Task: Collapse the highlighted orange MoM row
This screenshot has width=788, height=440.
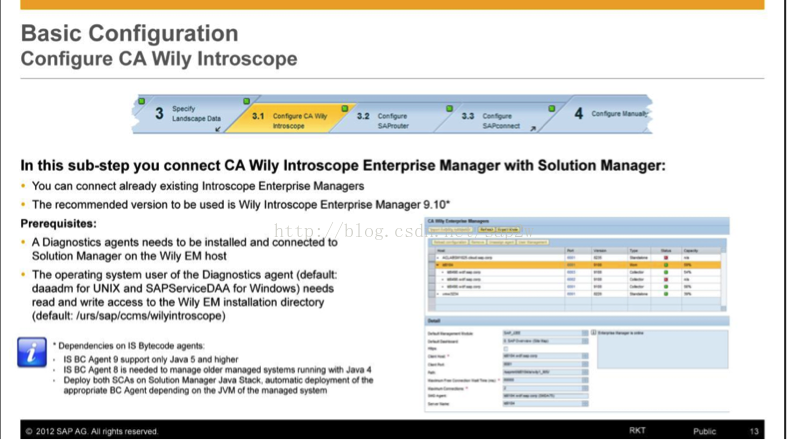Action: point(438,265)
